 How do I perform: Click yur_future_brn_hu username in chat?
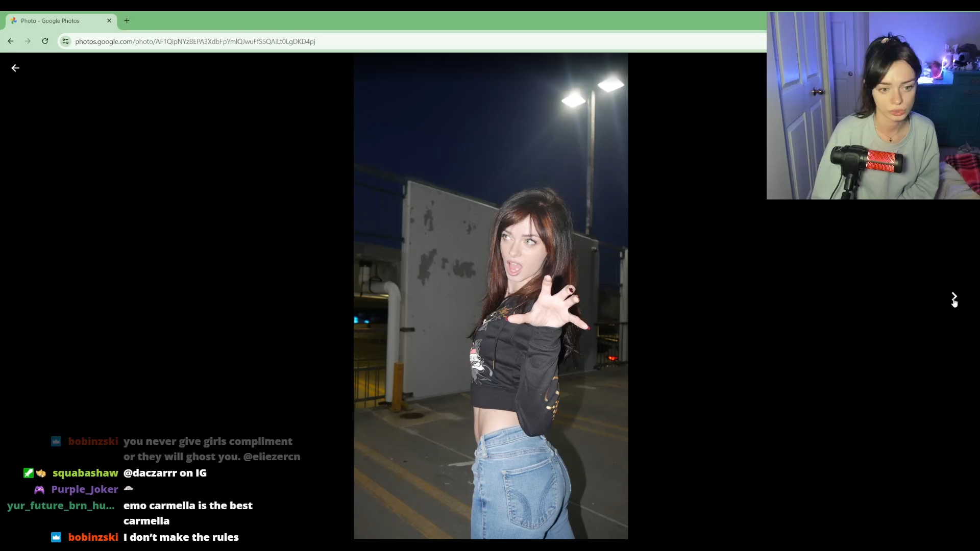click(x=61, y=506)
